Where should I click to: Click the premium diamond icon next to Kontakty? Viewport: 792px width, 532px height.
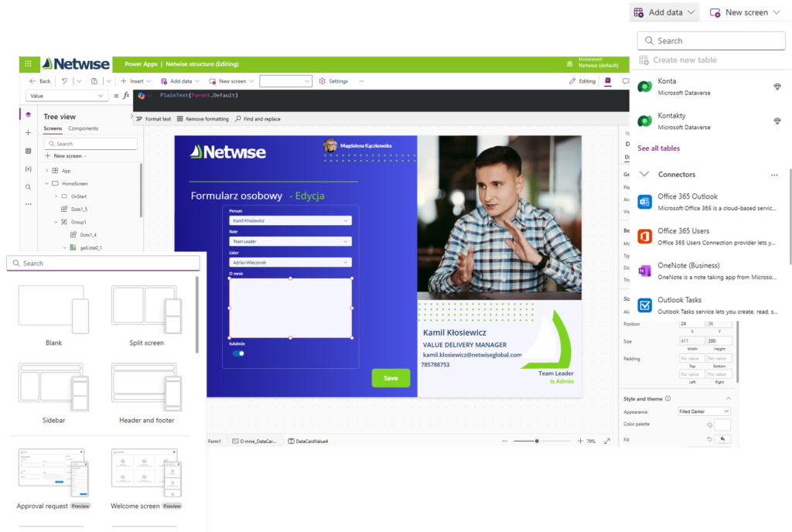(777, 121)
